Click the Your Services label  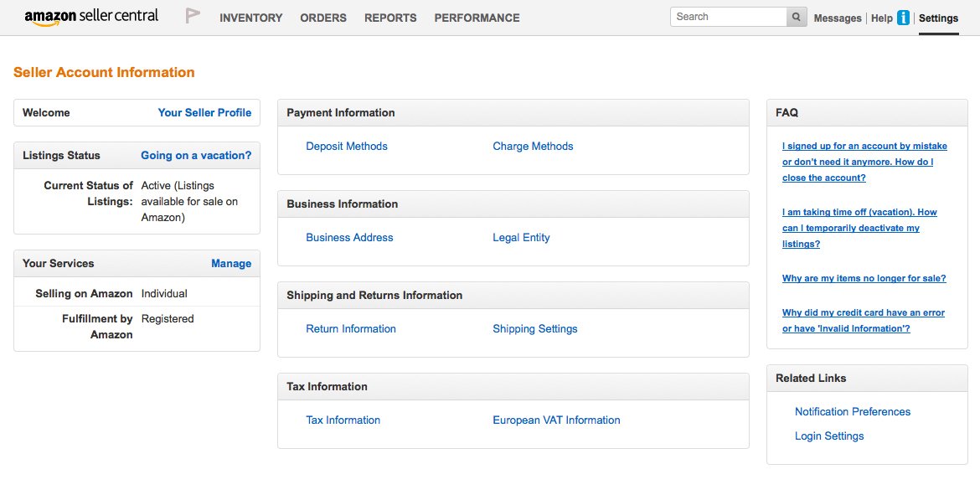coord(58,263)
